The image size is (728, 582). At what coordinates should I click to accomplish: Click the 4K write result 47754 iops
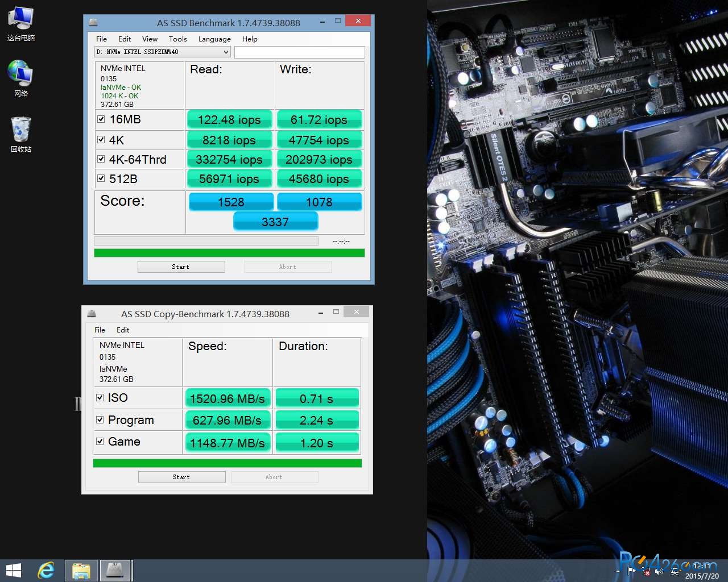318,140
